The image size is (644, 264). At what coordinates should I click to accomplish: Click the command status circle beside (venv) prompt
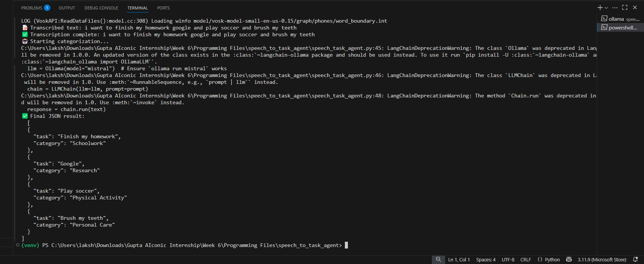click(18, 245)
